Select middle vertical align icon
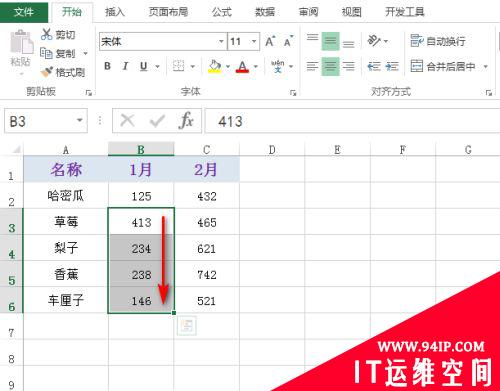The image size is (500, 391). tap(330, 41)
